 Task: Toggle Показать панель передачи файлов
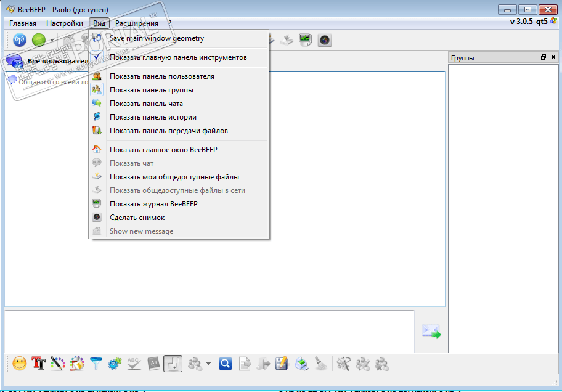tap(179, 131)
